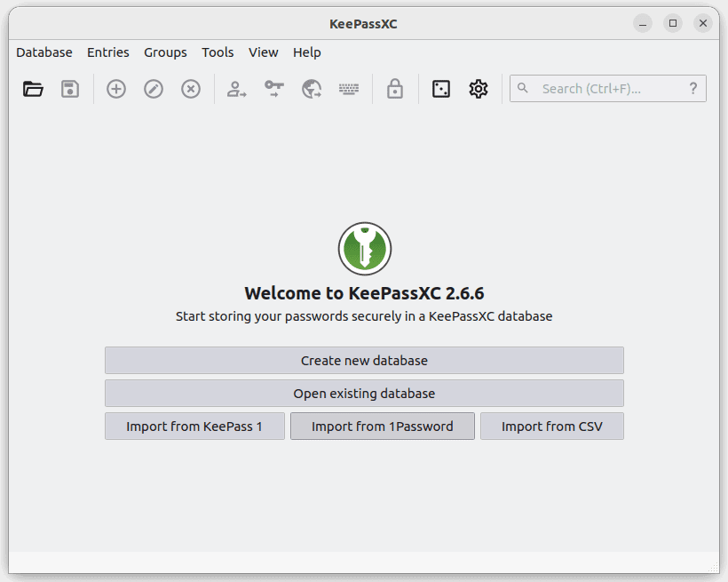Open the password generator dice icon
Image resolution: width=728 pixels, height=582 pixels.
[440, 89]
